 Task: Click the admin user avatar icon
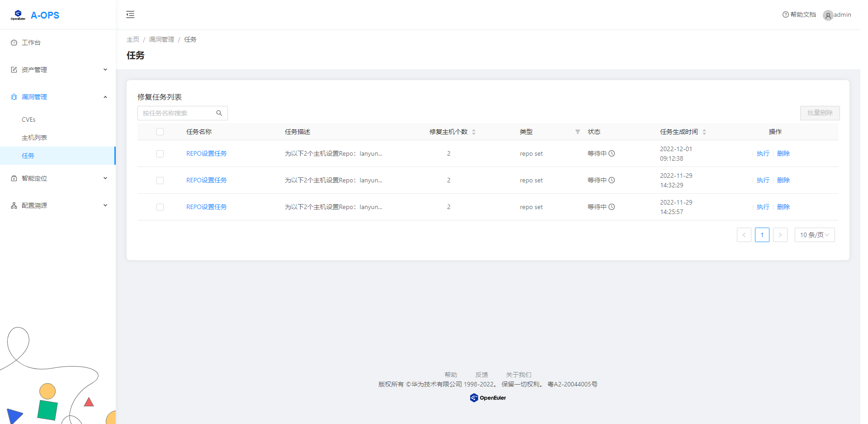(828, 15)
